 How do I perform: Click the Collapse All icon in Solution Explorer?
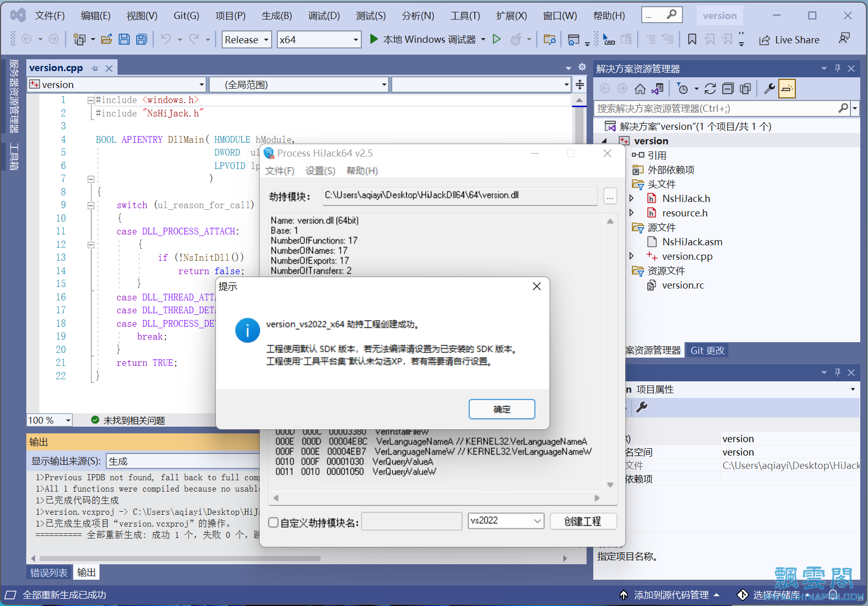pyautogui.click(x=728, y=89)
